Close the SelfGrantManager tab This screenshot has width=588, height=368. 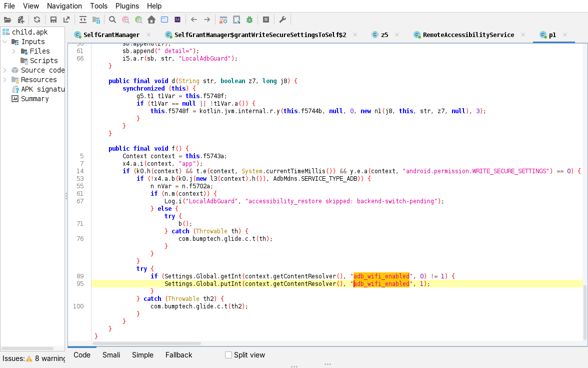click(x=148, y=35)
